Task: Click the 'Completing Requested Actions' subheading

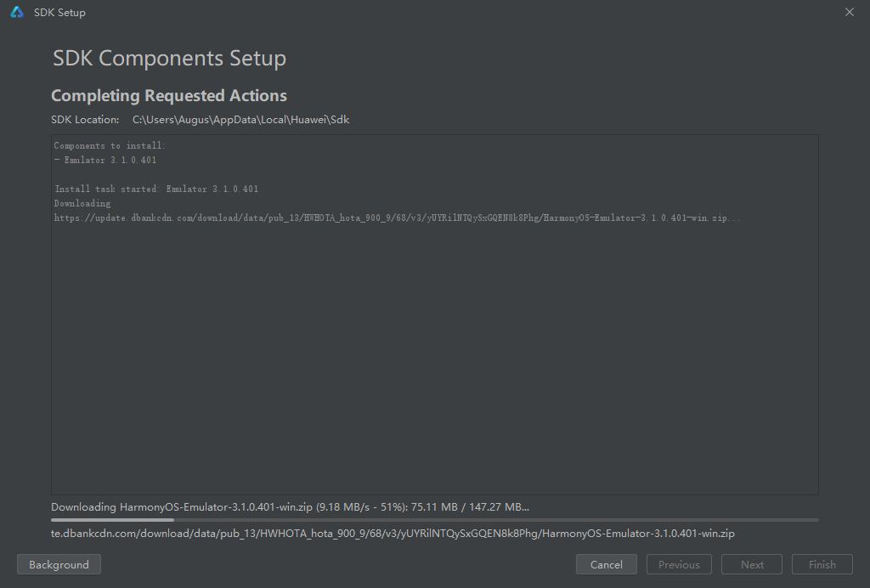Action: 169,95
